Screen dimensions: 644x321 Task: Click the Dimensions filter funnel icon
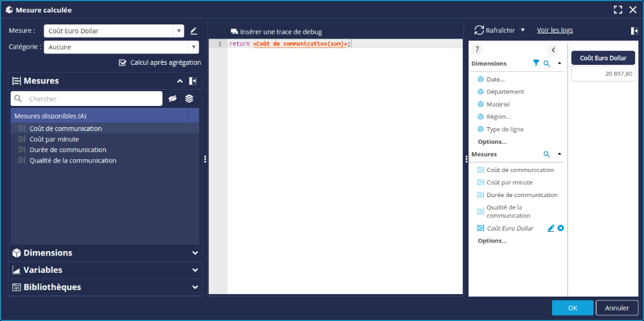(x=536, y=64)
